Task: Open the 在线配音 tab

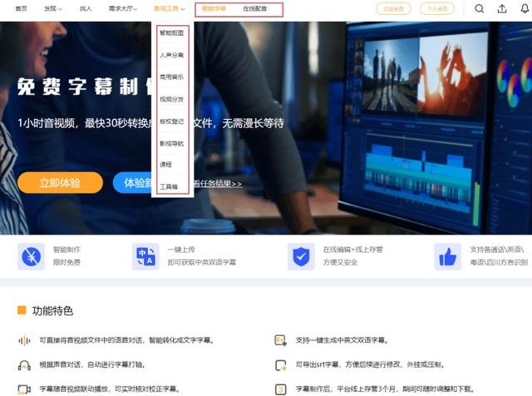Action: (255, 8)
